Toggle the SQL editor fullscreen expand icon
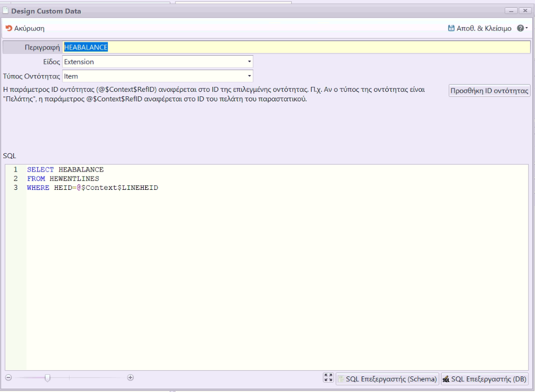 point(328,378)
